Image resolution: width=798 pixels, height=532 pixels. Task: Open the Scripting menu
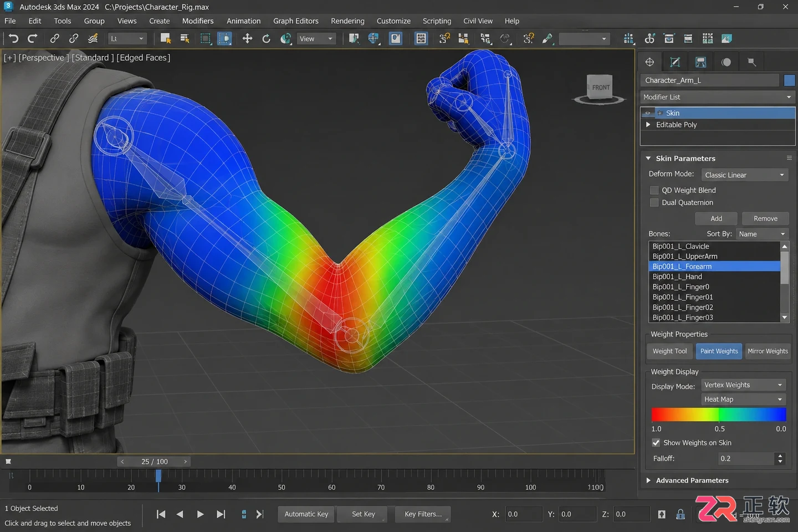click(x=437, y=21)
